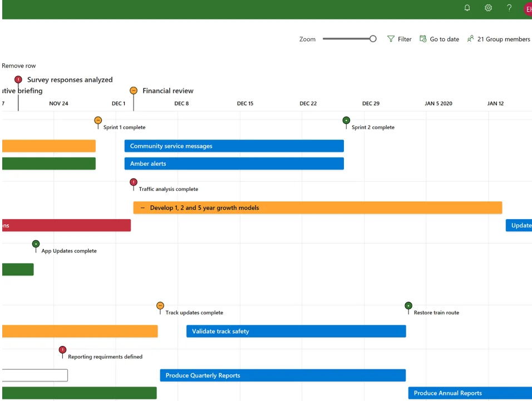Select the Financial review milestone marker
Viewport: 532px width, 401px height.
(x=134, y=91)
